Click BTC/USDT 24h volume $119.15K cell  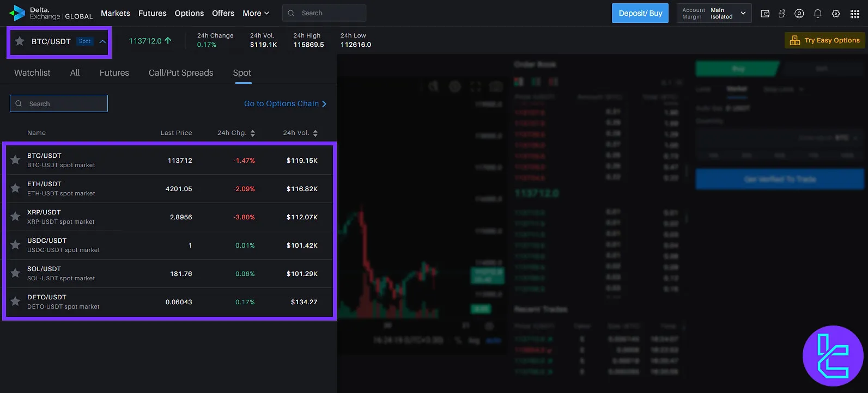click(302, 161)
